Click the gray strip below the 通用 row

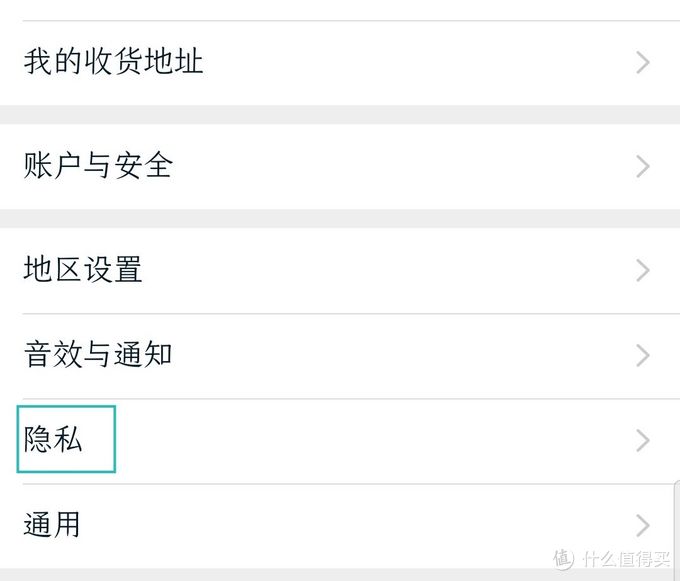click(300, 575)
